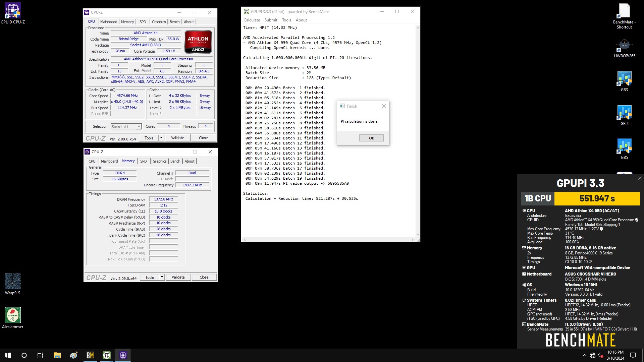
Task: Switch to About tab in top CPU-Z
Action: click(x=189, y=22)
